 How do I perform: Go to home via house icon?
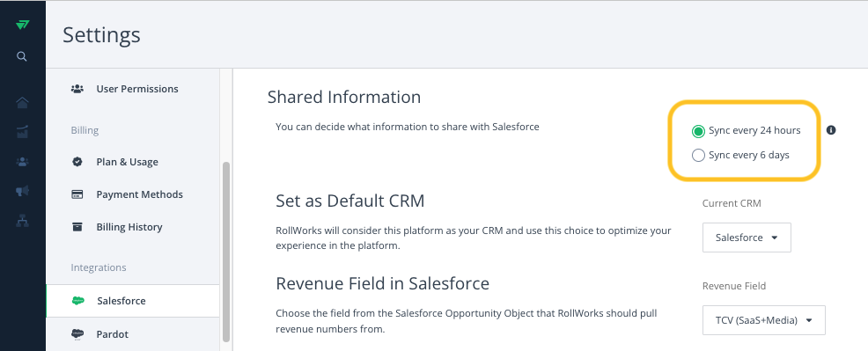(x=22, y=103)
